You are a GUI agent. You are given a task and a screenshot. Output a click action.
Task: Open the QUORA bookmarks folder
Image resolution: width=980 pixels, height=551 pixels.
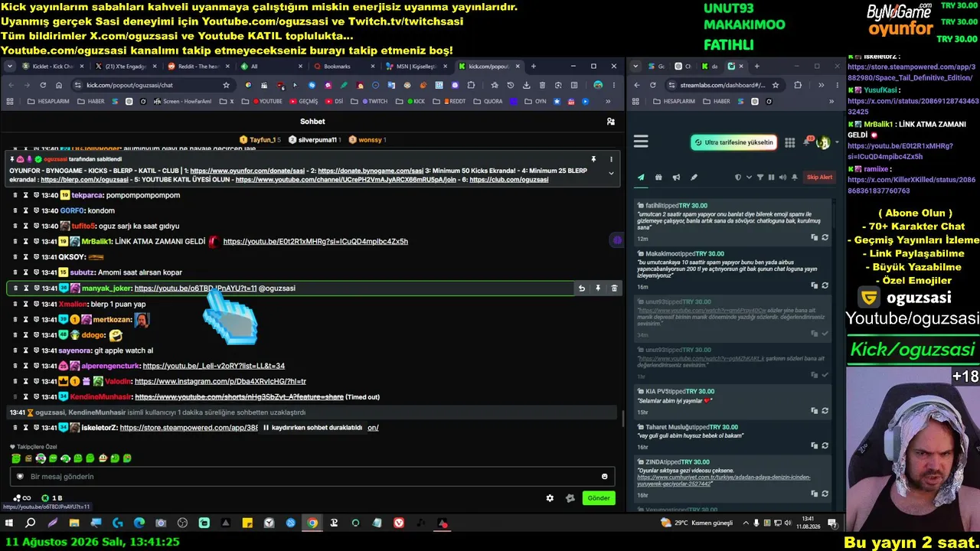[x=489, y=101]
